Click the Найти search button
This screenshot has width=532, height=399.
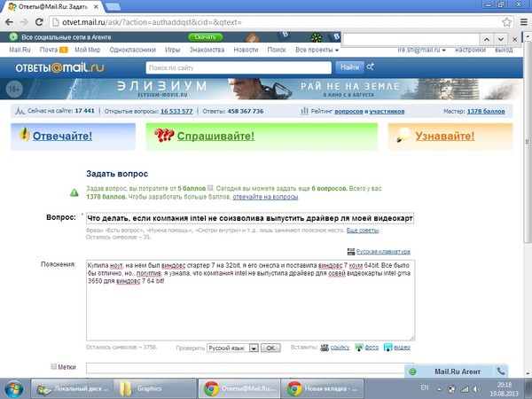pos(349,67)
